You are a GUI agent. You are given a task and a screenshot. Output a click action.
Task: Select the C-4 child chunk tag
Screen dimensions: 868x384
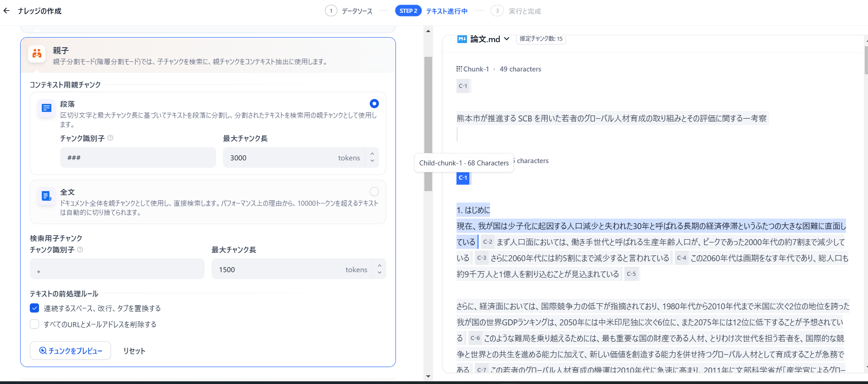point(682,258)
